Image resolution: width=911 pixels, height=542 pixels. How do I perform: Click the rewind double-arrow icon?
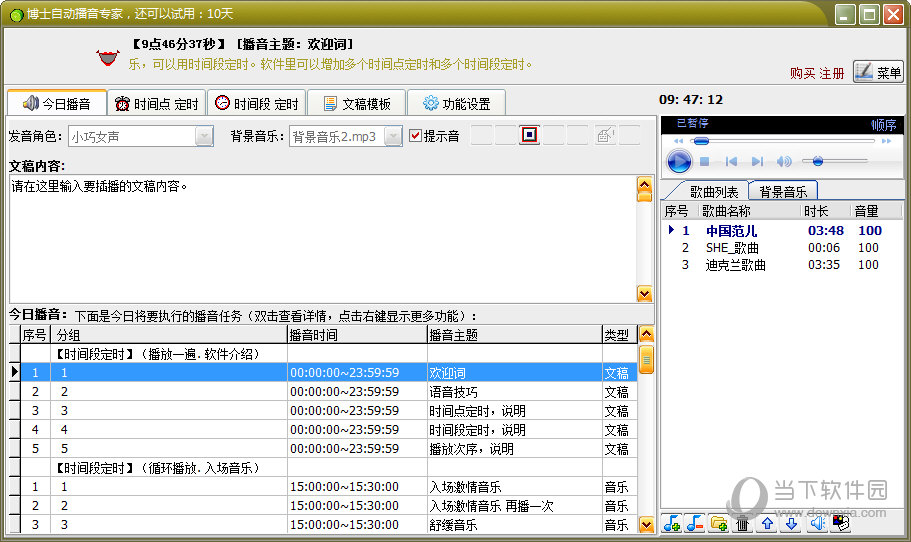point(678,141)
